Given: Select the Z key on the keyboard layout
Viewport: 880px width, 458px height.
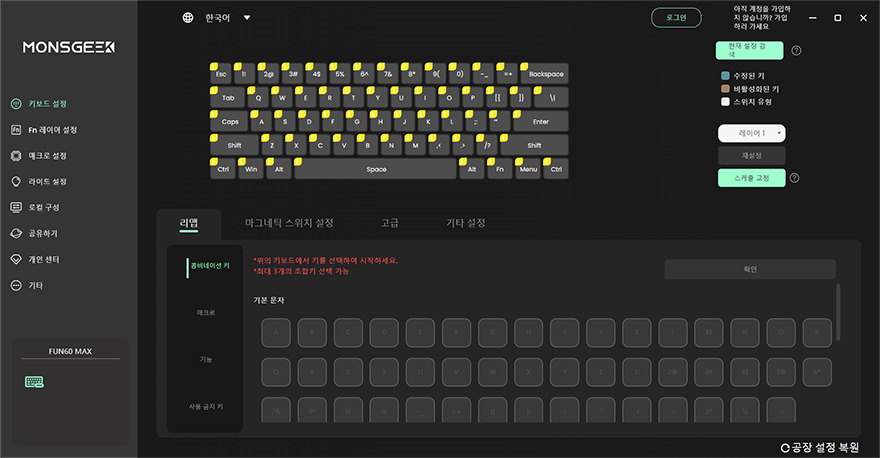Looking at the screenshot, I should point(272,145).
